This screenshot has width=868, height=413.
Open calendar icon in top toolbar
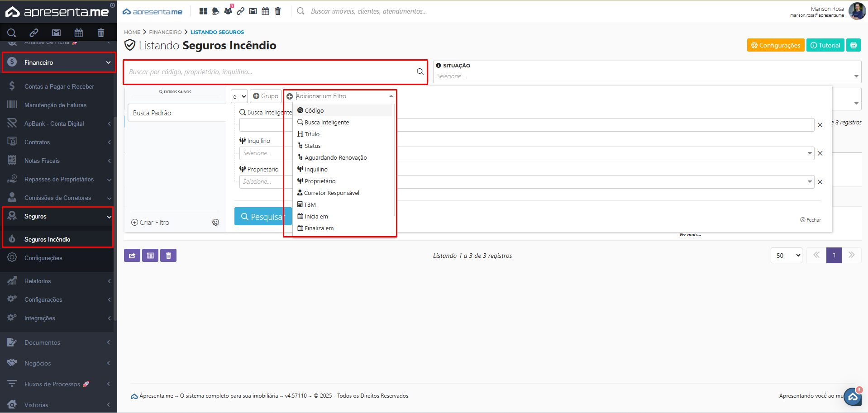(265, 11)
